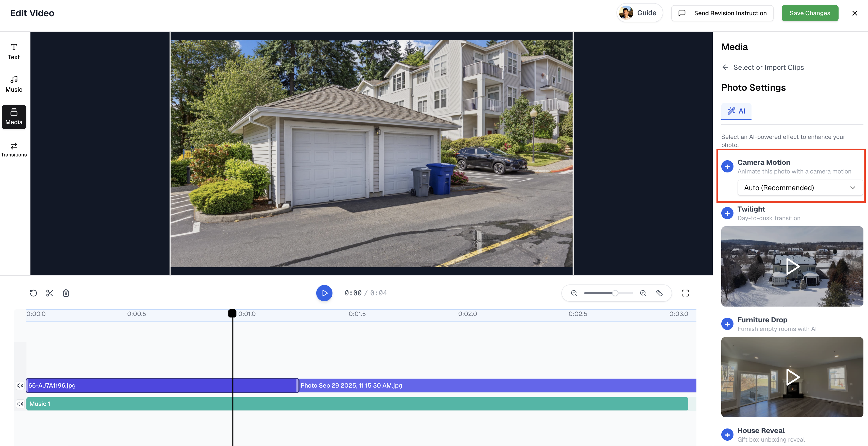Click the timeline playhead marker
The width and height of the screenshot is (868, 446).
pyautogui.click(x=232, y=313)
